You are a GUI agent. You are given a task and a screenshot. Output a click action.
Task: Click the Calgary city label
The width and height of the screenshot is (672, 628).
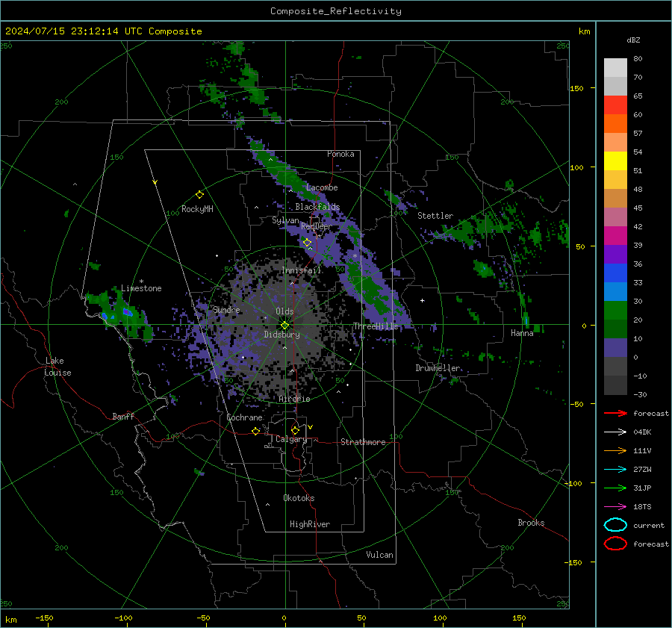coord(291,439)
